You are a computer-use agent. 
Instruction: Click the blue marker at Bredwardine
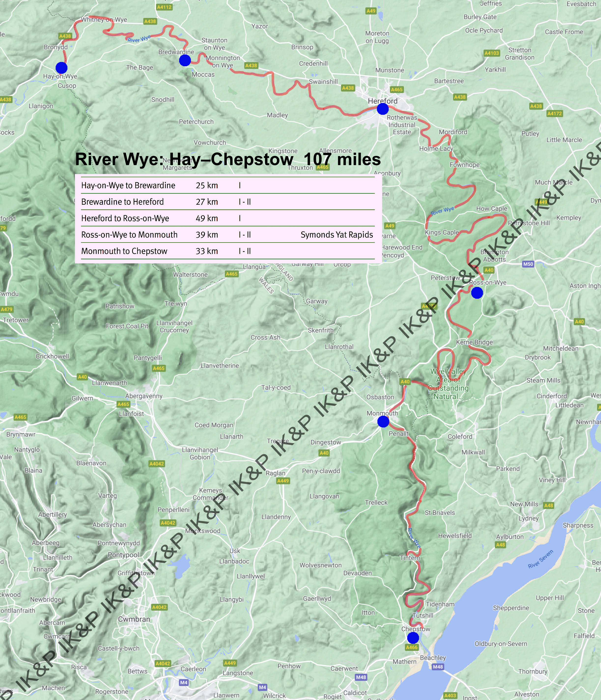(x=185, y=60)
